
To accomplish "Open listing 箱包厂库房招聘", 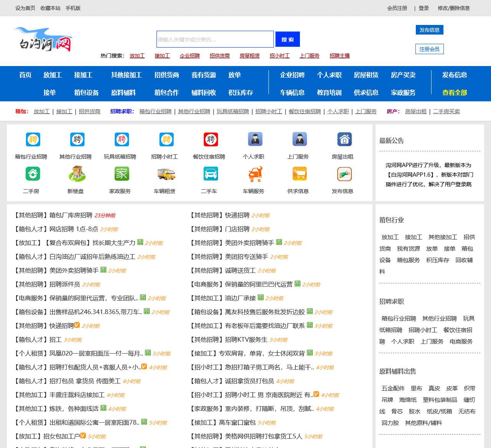I will point(71,215).
